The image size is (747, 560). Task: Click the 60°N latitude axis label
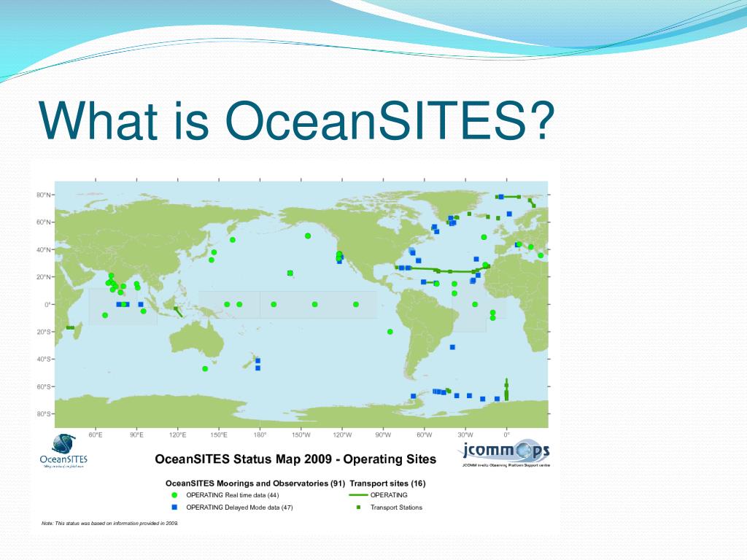[x=44, y=222]
